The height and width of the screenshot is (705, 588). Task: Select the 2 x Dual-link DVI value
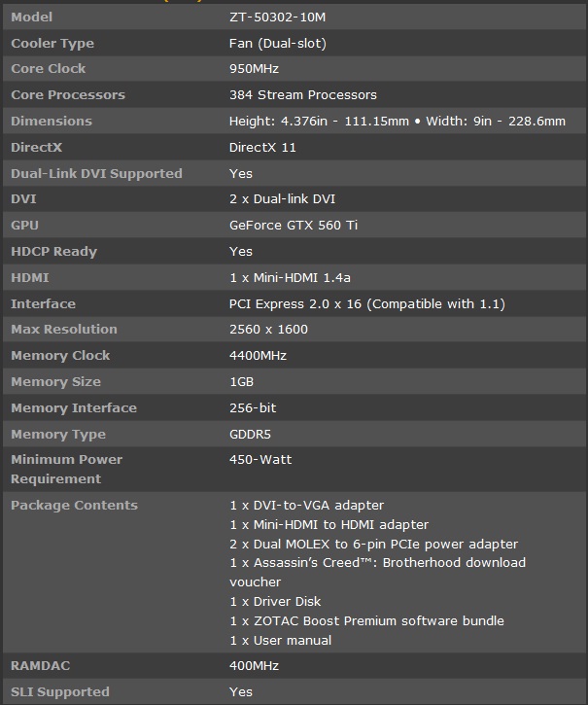pos(282,199)
